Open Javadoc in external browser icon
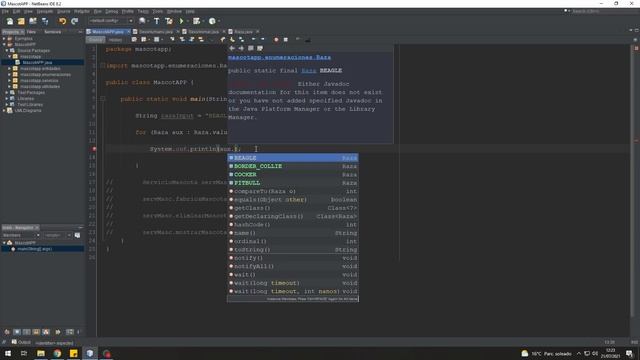The height and width of the screenshot is (360, 640). click(x=251, y=48)
